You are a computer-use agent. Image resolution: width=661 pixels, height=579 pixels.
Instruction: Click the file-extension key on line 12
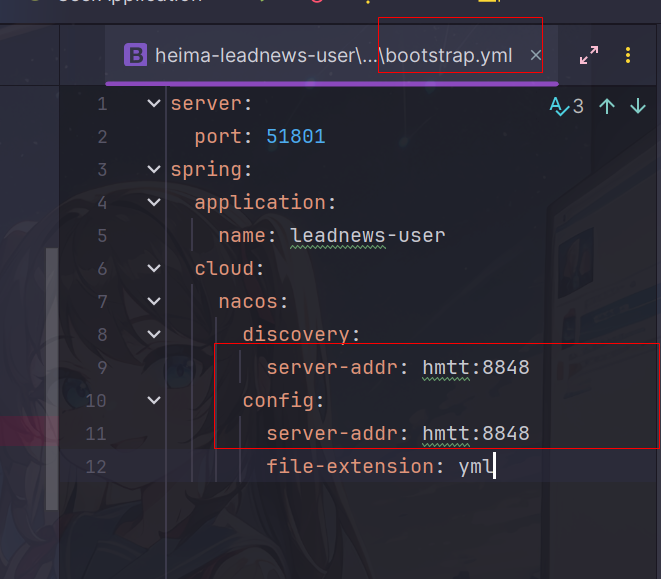350,466
